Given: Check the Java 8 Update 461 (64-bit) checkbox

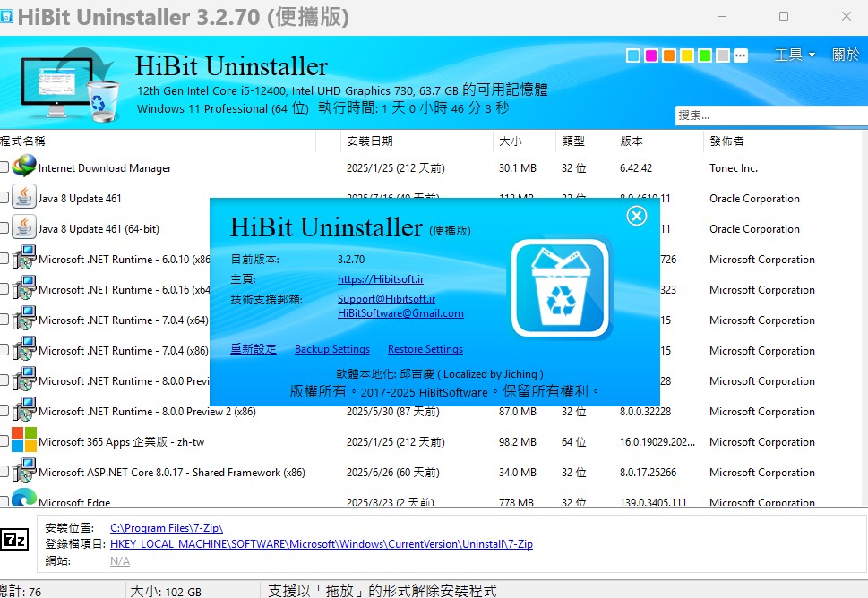Looking at the screenshot, I should click(4, 227).
